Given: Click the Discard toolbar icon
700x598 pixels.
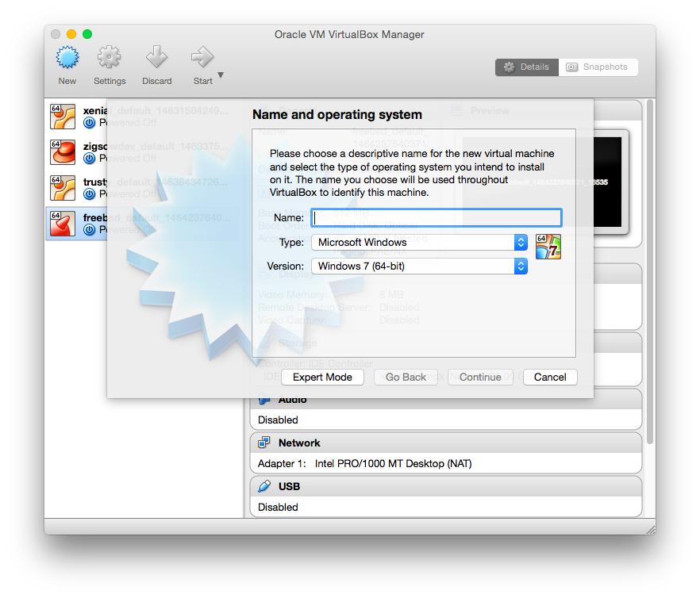Looking at the screenshot, I should (156, 58).
